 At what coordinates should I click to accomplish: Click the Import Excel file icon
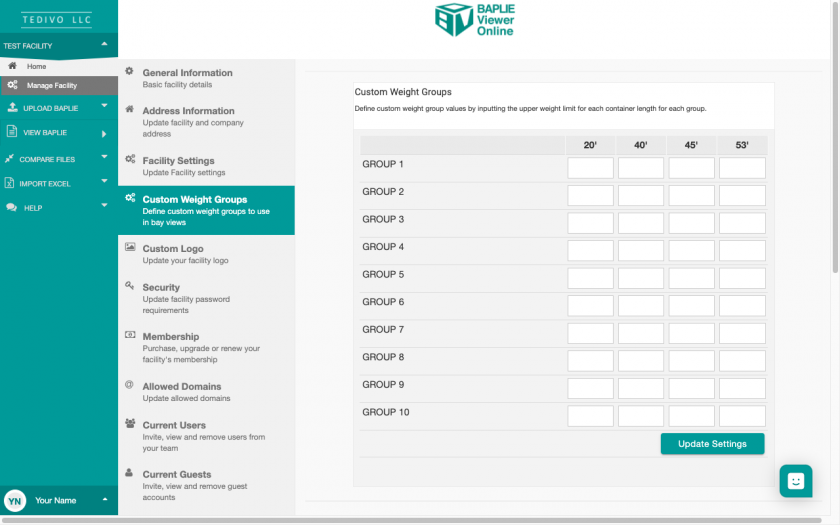point(9,183)
